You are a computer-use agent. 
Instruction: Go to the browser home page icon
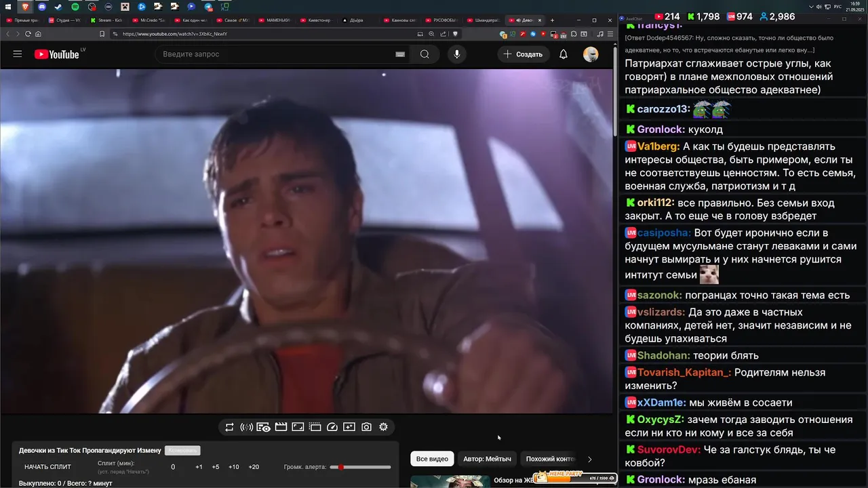[x=38, y=34]
